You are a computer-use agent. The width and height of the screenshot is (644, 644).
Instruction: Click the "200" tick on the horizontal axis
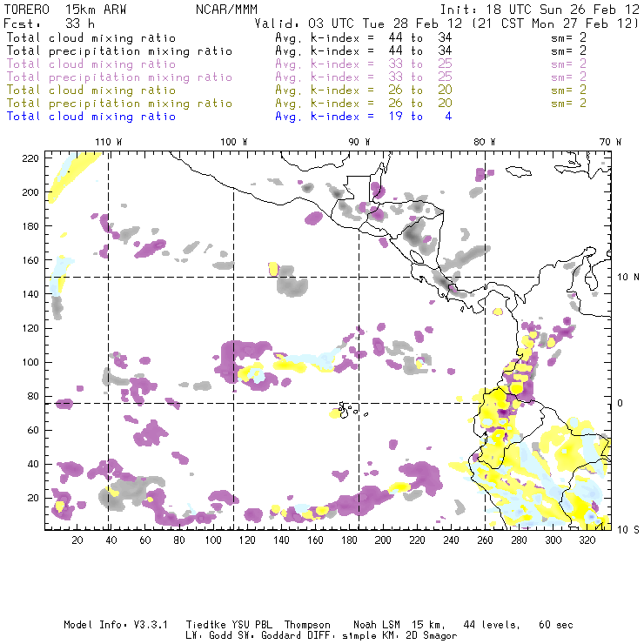383,540
